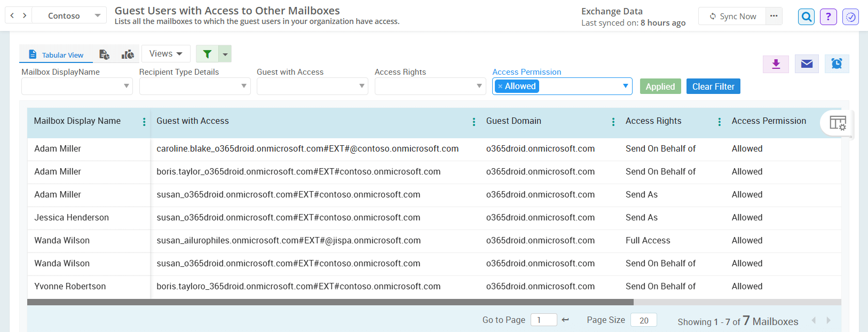Click the Clear Filter button
The width and height of the screenshot is (868, 332).
[x=713, y=86]
